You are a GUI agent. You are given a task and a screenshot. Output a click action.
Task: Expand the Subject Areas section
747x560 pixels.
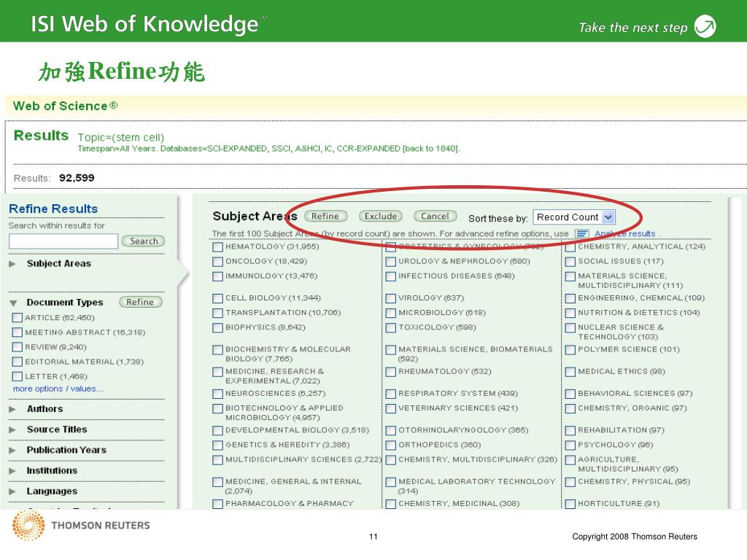tap(13, 264)
